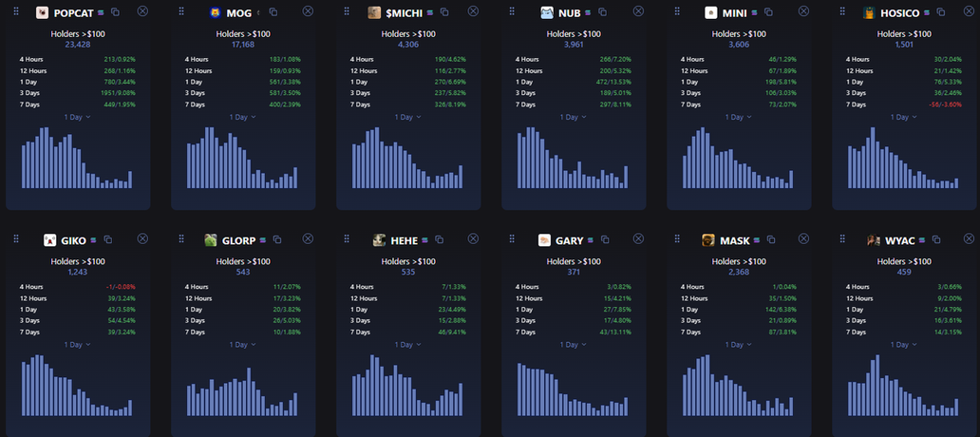This screenshot has height=437, width=980.
Task: Click the drag handle on the MOG card
Action: point(180,11)
